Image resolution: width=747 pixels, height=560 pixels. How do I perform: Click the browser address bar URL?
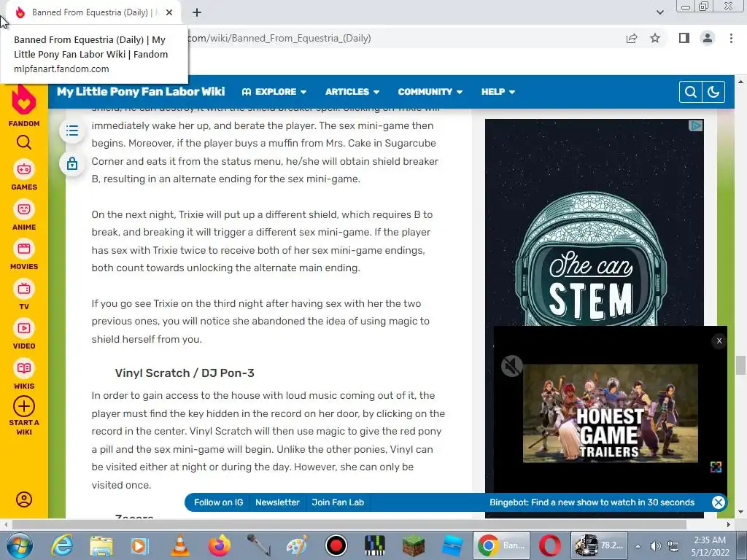point(279,38)
